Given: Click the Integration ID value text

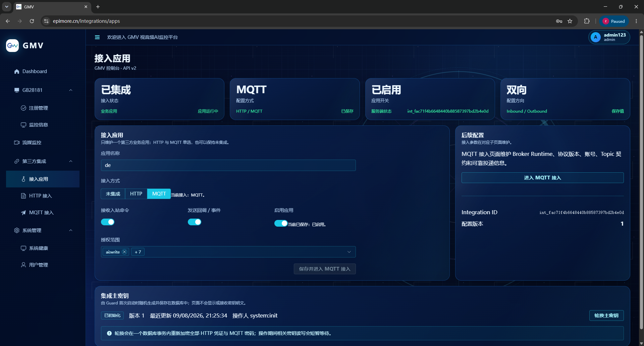Looking at the screenshot, I should 582,213.
